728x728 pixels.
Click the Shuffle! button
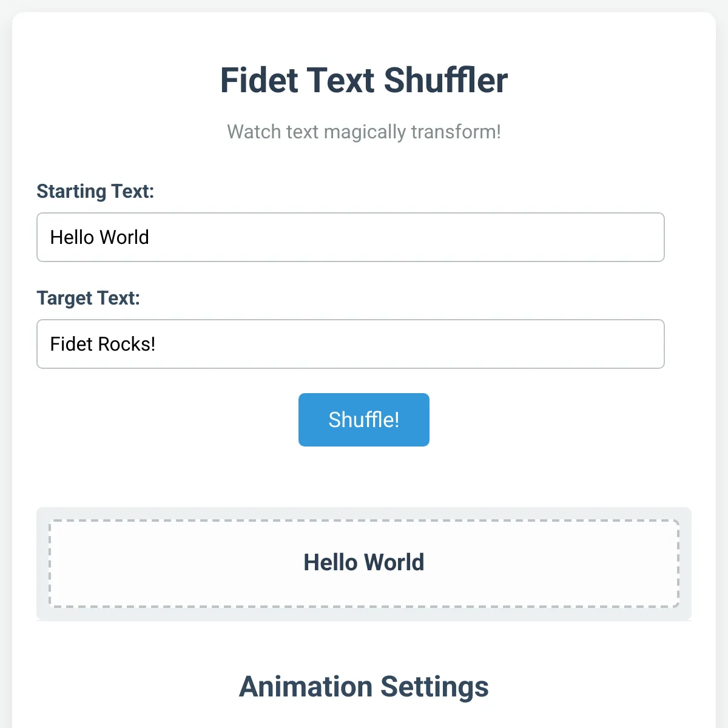[364, 420]
